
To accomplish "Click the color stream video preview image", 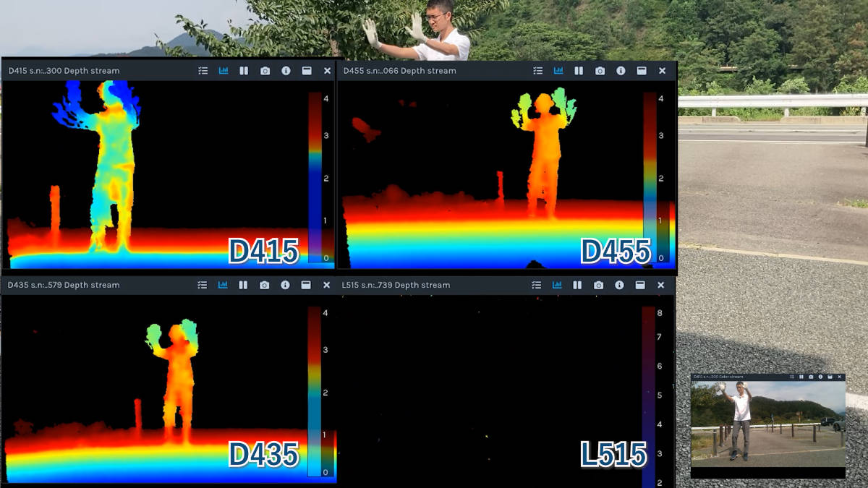I will click(x=768, y=424).
